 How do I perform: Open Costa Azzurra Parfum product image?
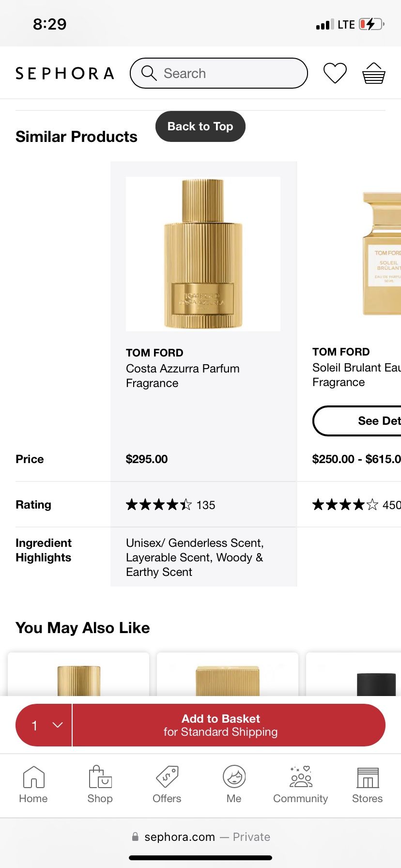pos(203,254)
